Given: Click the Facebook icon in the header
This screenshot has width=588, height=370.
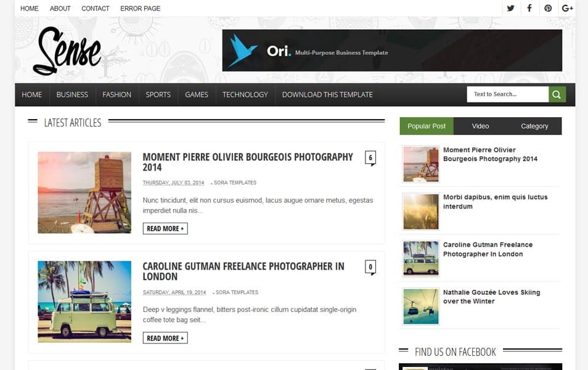Looking at the screenshot, I should point(529,8).
